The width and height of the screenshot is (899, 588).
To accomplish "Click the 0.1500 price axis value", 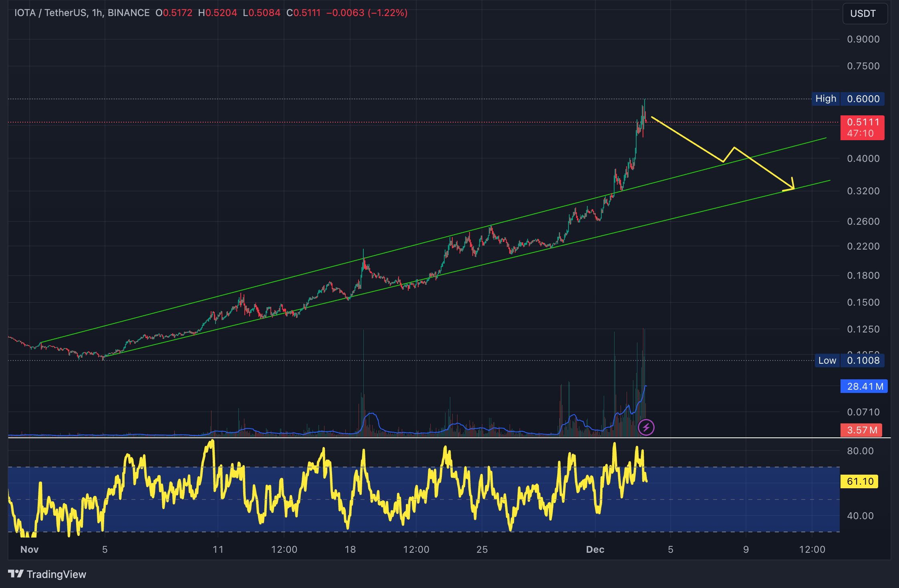I will tap(863, 302).
